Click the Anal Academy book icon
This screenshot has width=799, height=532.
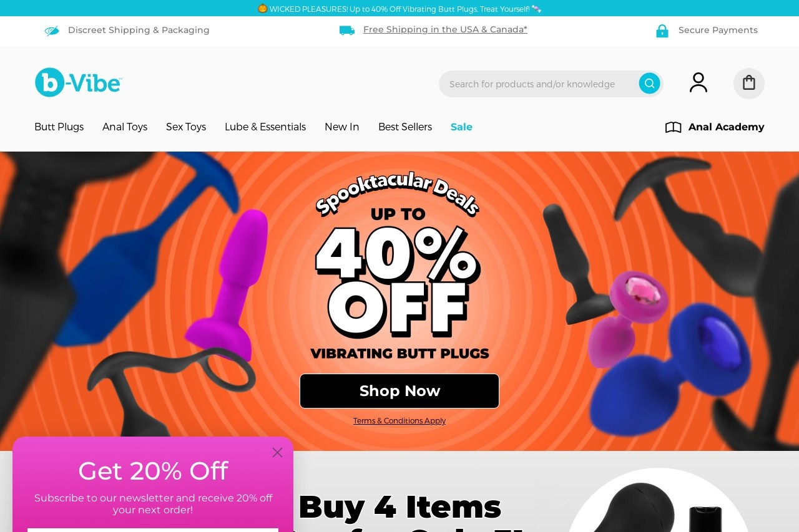[673, 127]
